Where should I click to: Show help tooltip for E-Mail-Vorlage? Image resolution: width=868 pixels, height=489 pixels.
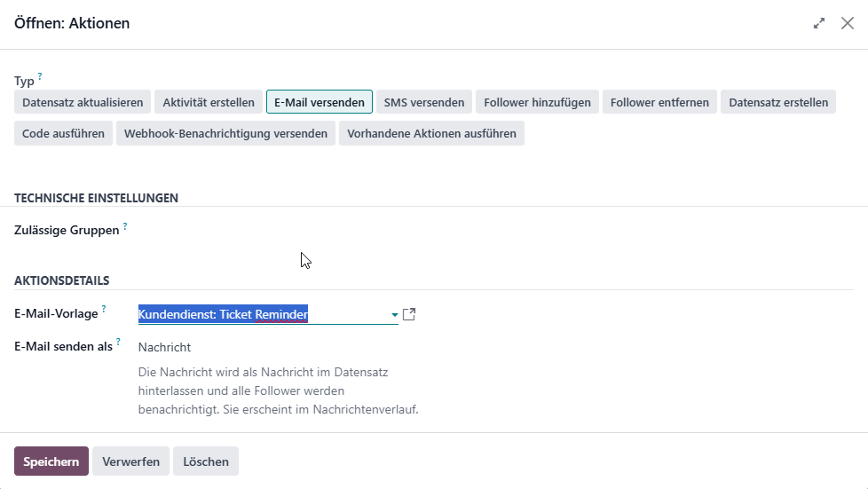click(x=104, y=309)
